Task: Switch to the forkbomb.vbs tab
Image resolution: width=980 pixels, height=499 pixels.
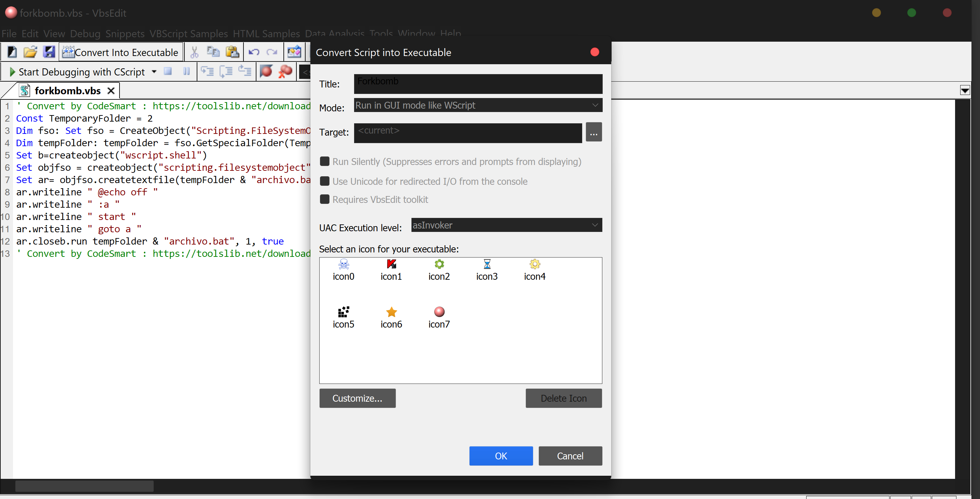Action: 67,91
